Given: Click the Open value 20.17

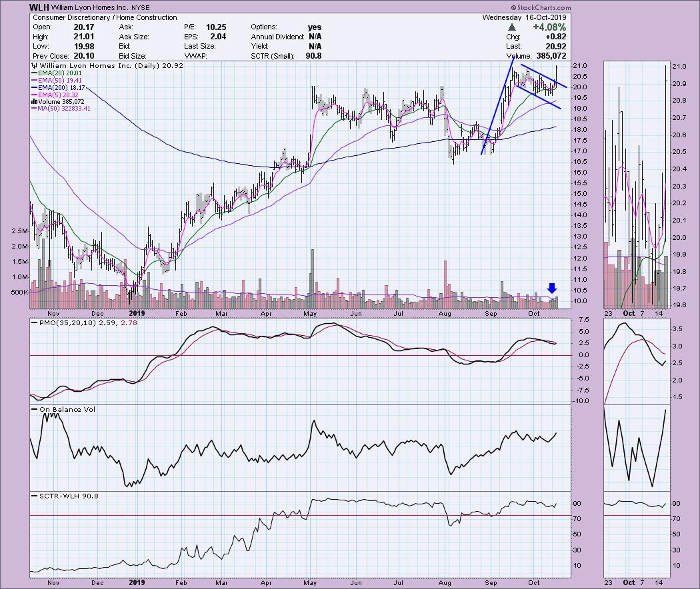Looking at the screenshot, I should click(x=83, y=27).
